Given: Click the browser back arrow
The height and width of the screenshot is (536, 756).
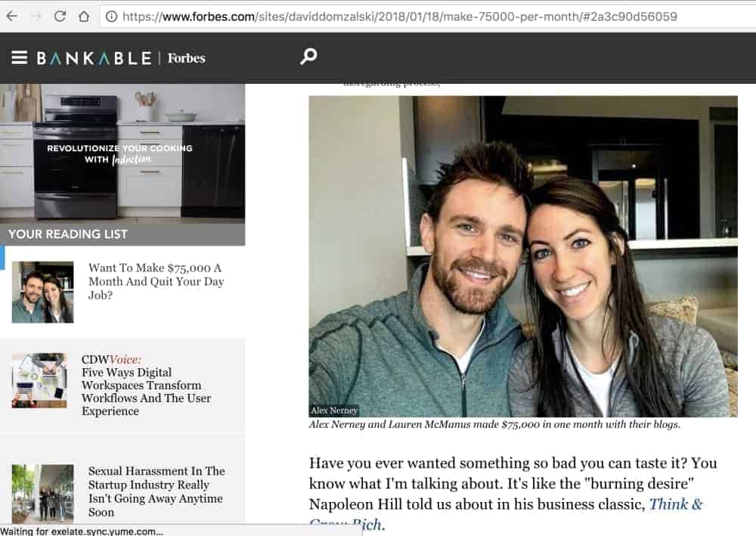Looking at the screenshot, I should coord(12,17).
